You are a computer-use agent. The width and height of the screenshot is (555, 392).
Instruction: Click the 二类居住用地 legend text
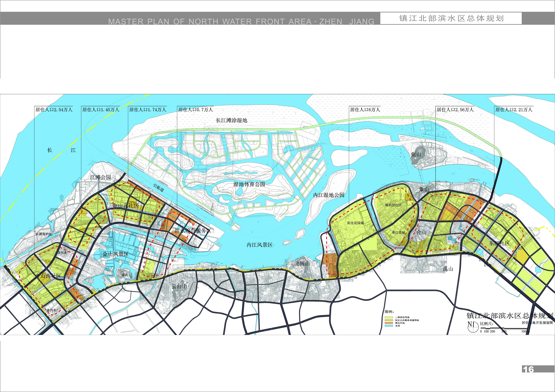coord(402,317)
